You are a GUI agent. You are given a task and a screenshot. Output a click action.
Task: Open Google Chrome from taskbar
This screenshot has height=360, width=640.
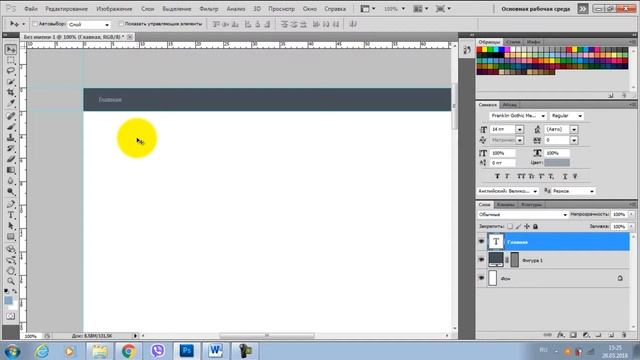[x=129, y=351]
